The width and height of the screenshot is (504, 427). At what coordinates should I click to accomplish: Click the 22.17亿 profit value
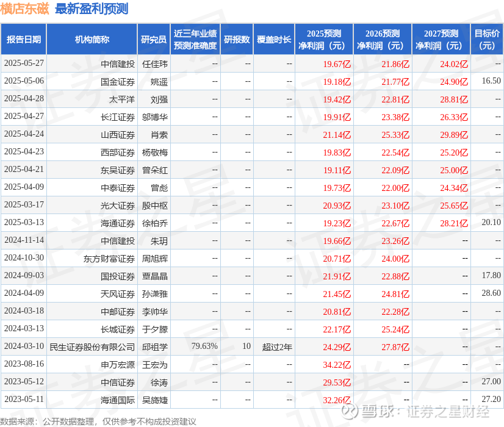pos(337,329)
